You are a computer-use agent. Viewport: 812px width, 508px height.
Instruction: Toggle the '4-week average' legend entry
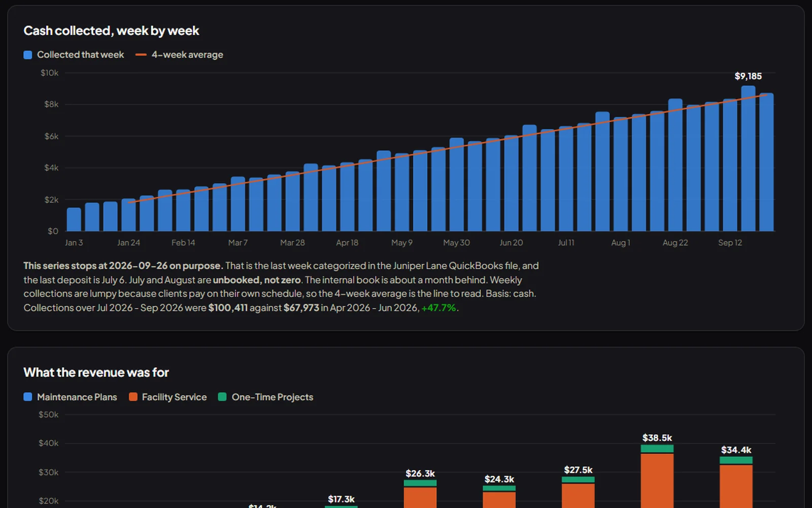click(x=179, y=55)
